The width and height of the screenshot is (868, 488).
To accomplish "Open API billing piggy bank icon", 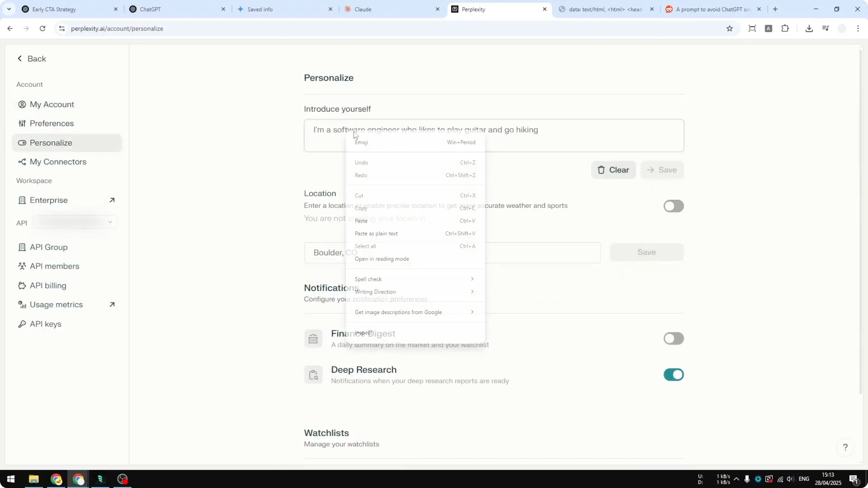I will coord(22,286).
